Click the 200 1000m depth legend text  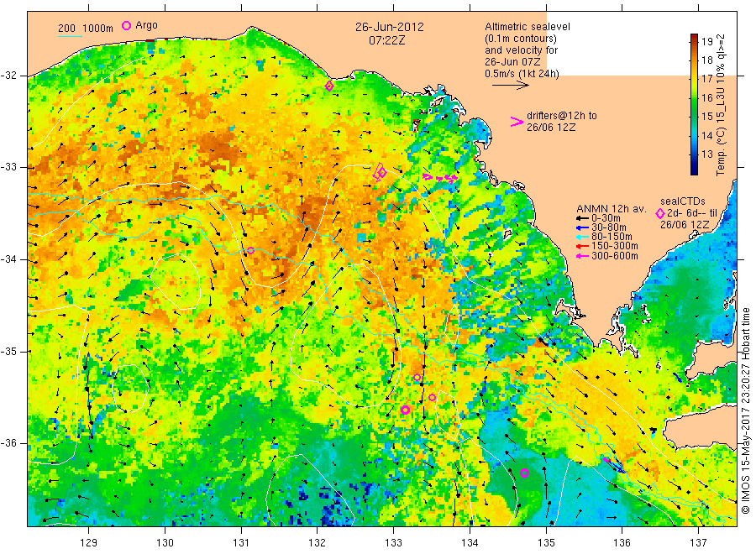(86, 29)
